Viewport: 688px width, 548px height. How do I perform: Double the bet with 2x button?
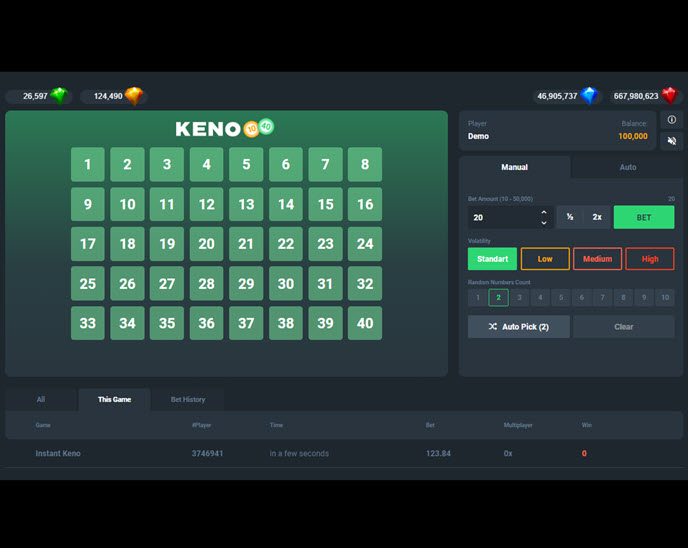(597, 217)
